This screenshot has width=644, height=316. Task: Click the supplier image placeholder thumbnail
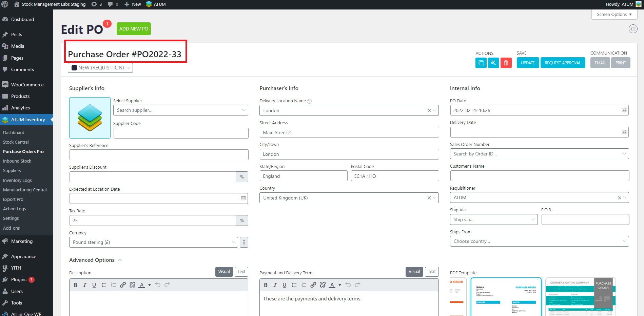(90, 118)
